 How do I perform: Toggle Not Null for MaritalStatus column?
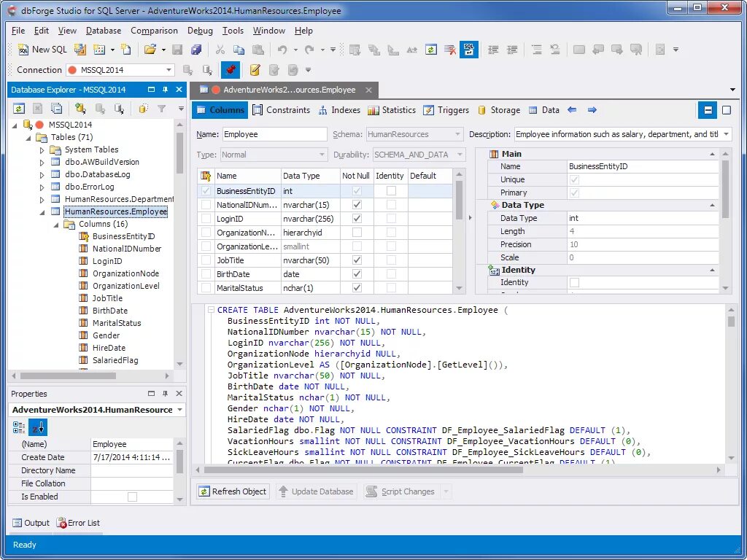357,287
